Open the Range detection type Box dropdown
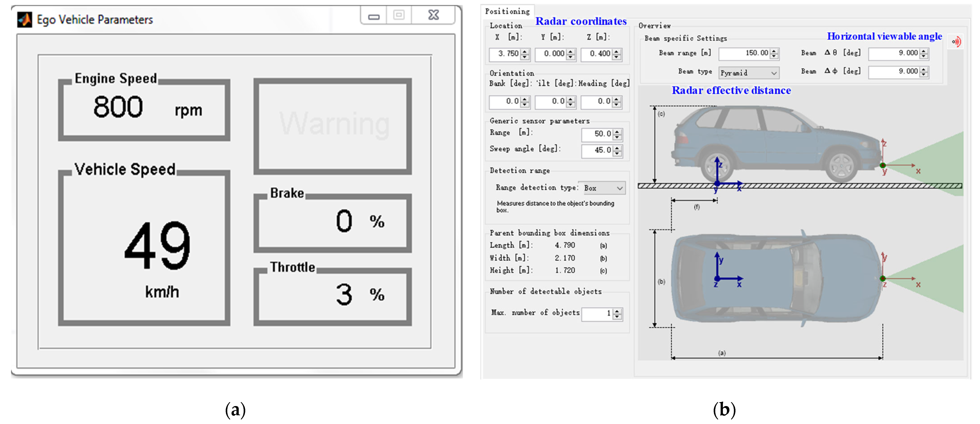 (x=603, y=188)
